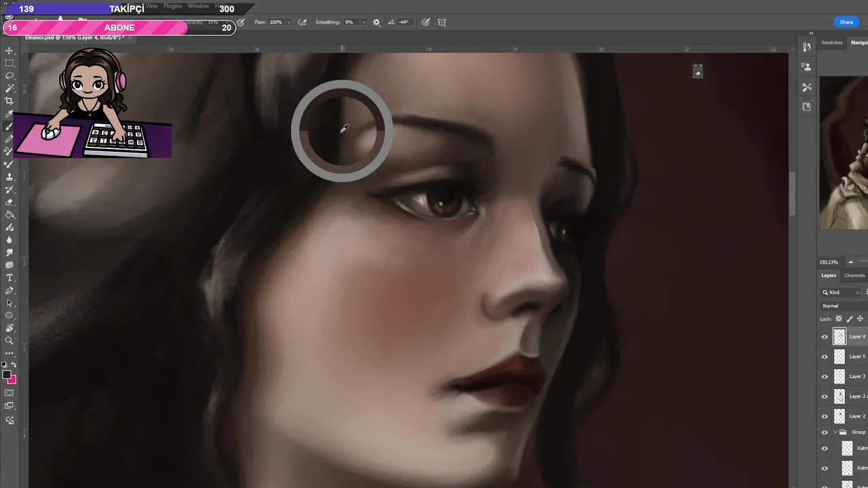The height and width of the screenshot is (488, 868).
Task: Select the Pen tool
Action: tap(9, 291)
